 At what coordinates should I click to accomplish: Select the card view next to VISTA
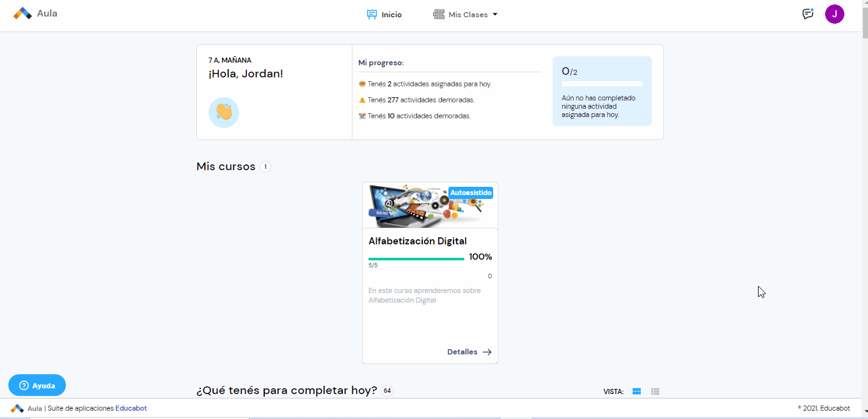tap(636, 391)
